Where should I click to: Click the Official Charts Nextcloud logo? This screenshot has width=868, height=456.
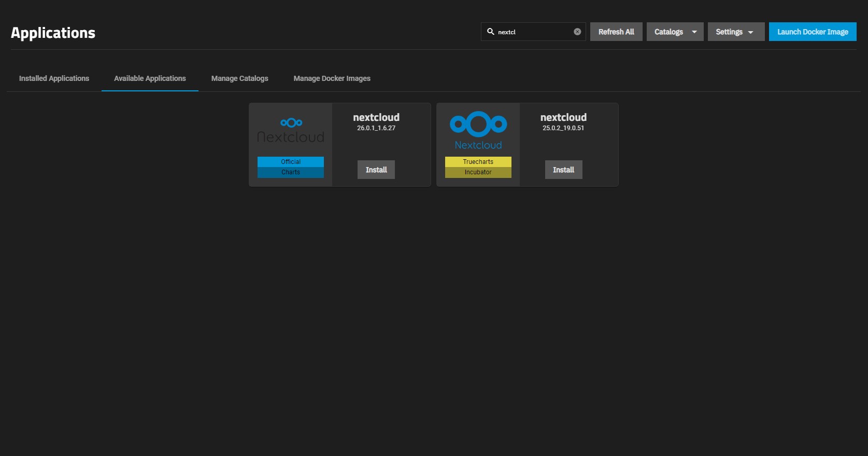click(291, 130)
